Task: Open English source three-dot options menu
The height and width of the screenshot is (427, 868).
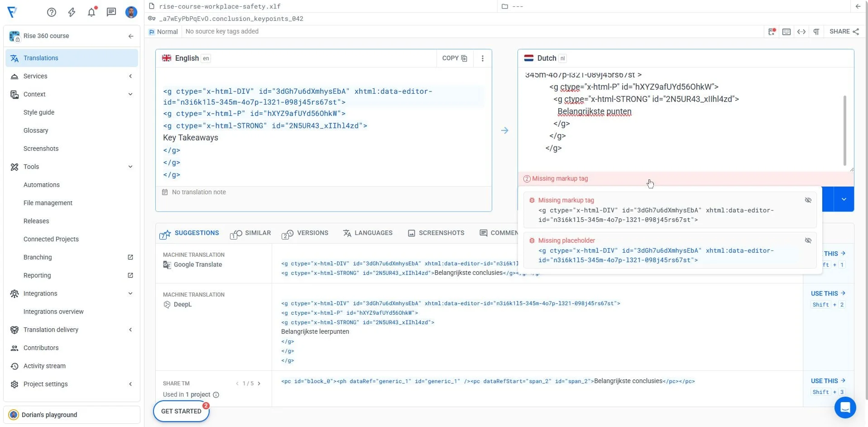Action: [x=482, y=58]
